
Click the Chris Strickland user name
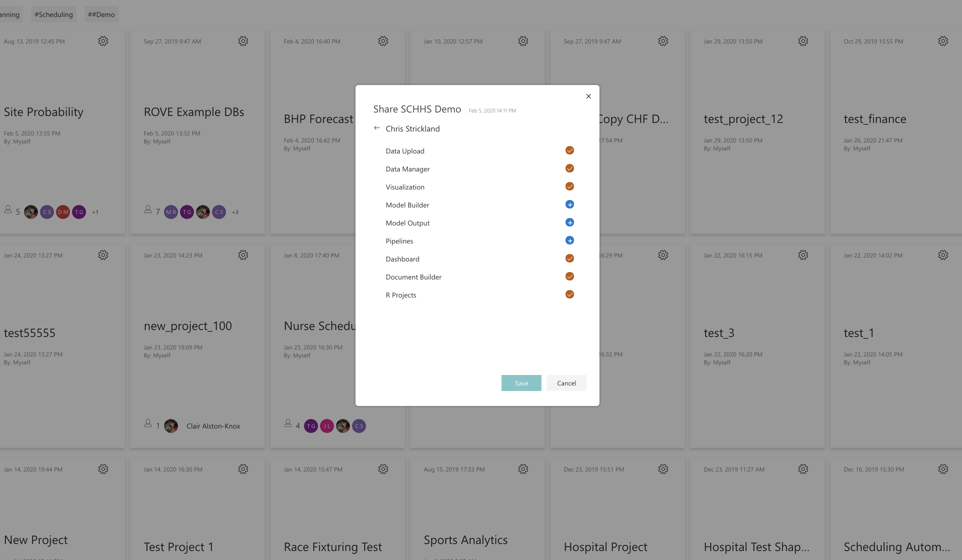coord(413,129)
